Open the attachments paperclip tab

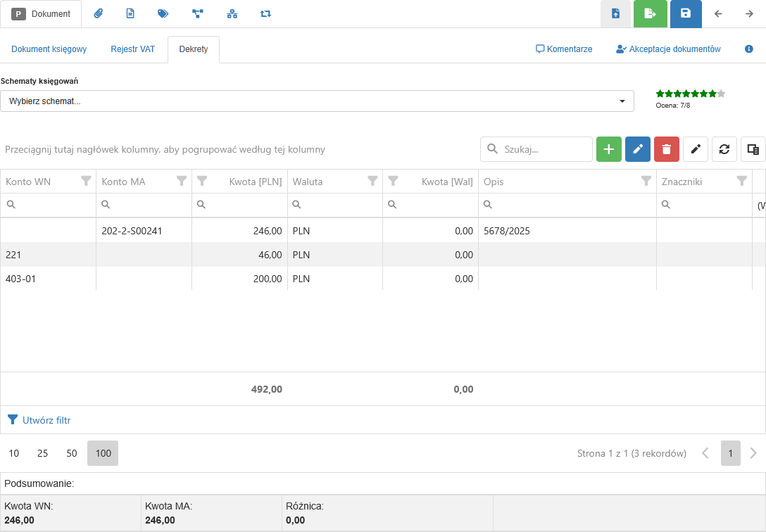(99, 13)
